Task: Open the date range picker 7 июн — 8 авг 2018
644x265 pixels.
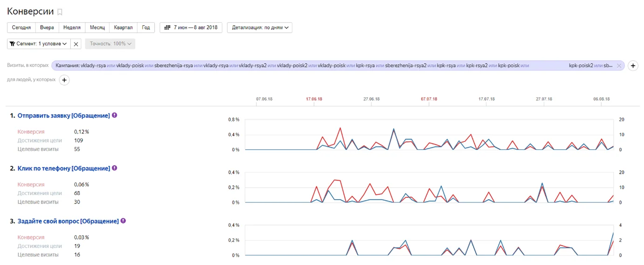Action: pyautogui.click(x=191, y=28)
